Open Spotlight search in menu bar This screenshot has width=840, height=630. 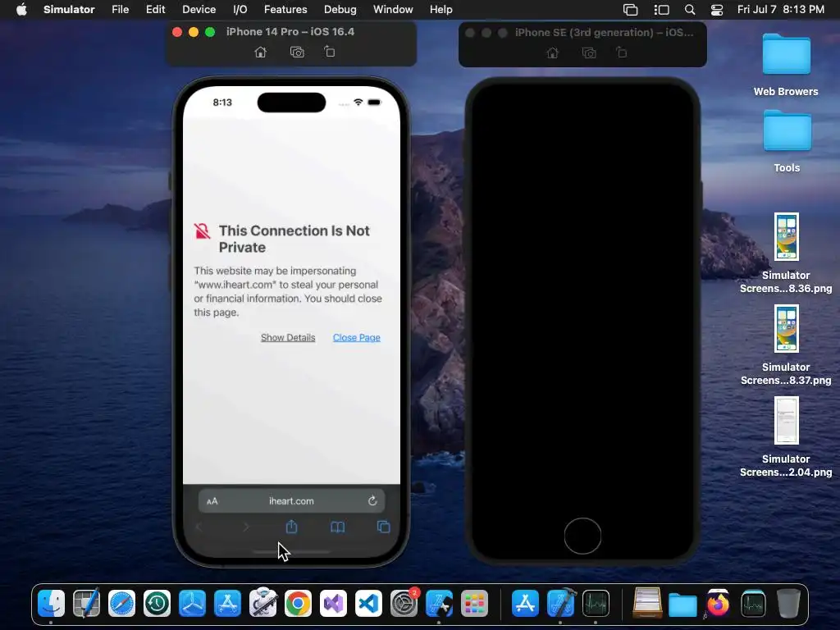coord(690,10)
